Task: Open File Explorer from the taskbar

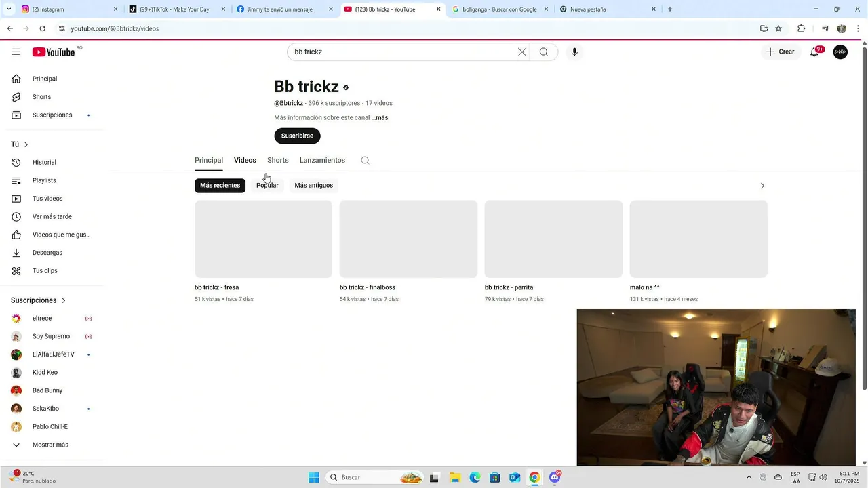Action: [x=454, y=477]
